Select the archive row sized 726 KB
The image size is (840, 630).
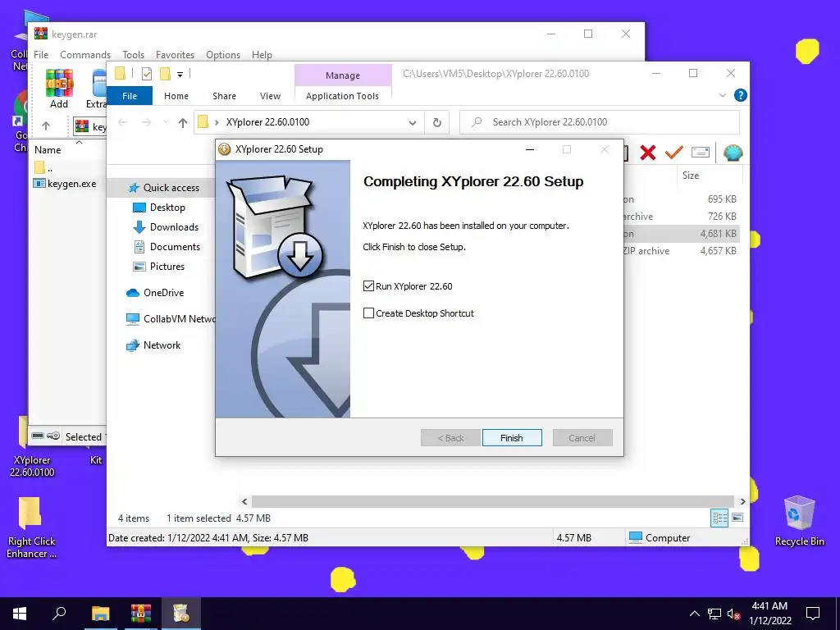pyautogui.click(x=682, y=216)
